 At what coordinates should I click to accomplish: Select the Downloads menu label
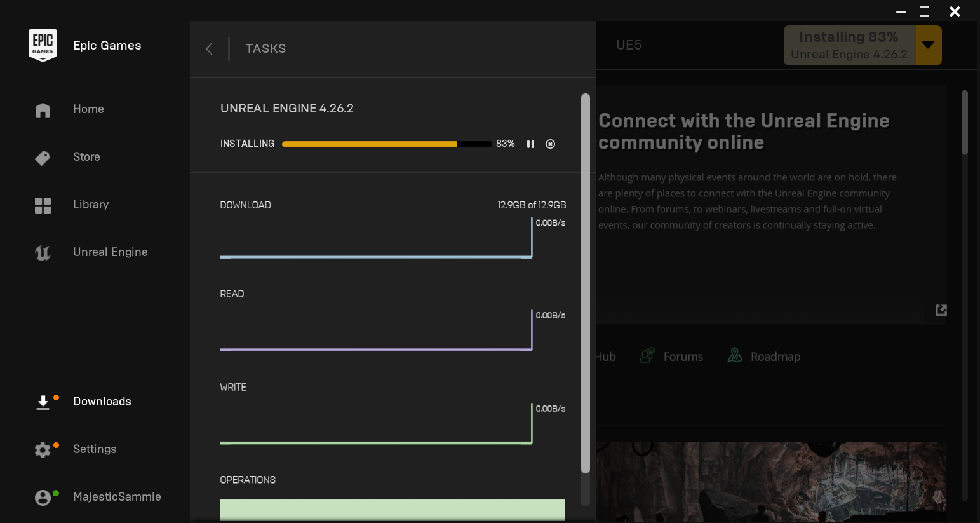click(x=102, y=402)
